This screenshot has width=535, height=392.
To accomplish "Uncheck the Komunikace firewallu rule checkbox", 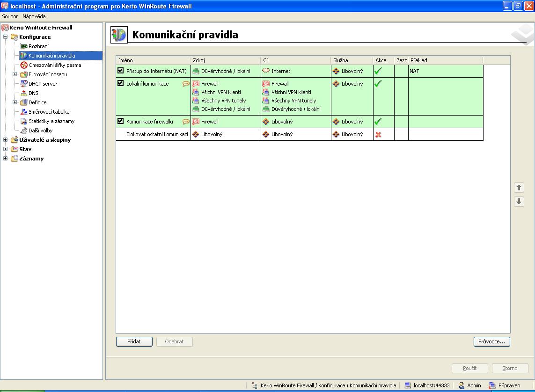I will coord(120,121).
